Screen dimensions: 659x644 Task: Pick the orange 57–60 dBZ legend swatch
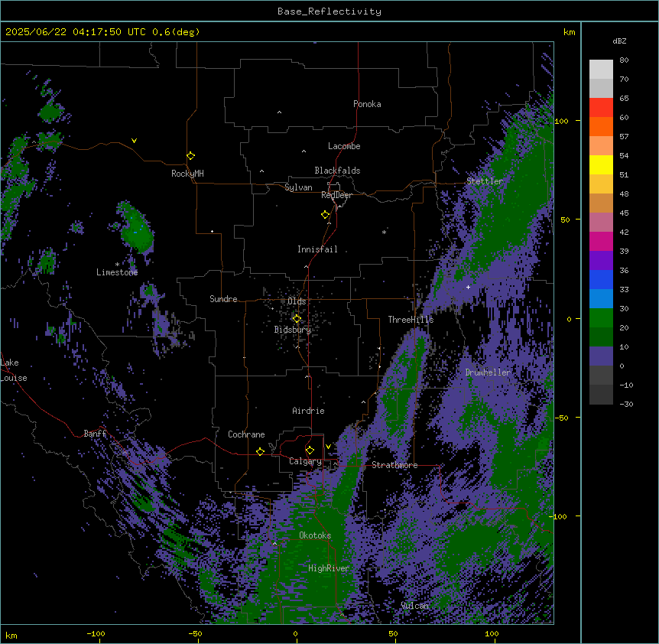(x=601, y=126)
